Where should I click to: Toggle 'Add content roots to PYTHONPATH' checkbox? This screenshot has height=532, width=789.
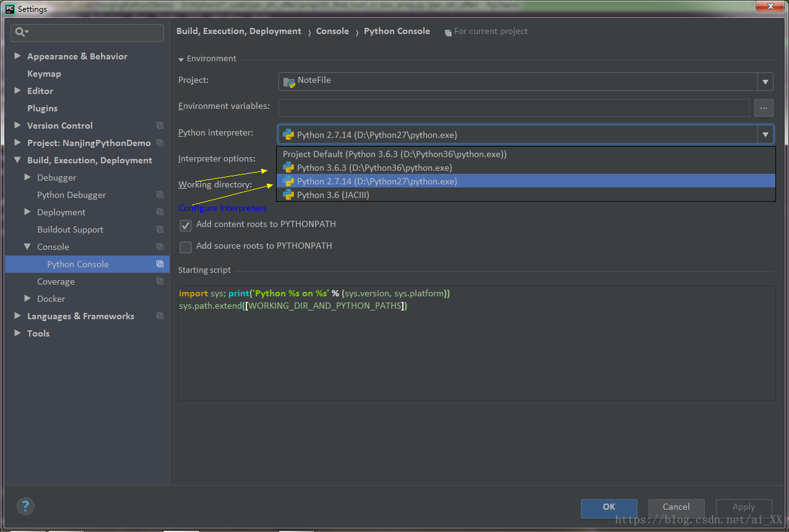[x=186, y=225]
